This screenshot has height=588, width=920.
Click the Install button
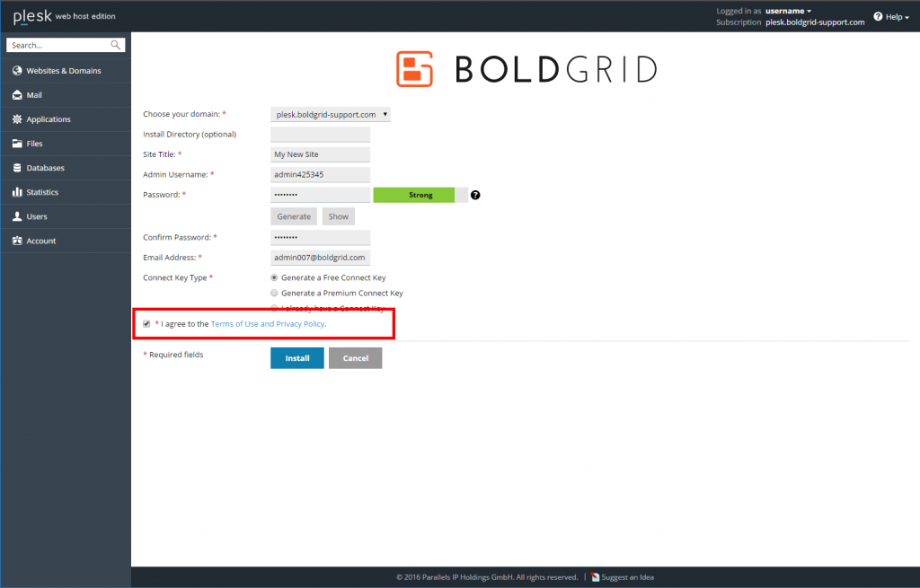tap(296, 358)
